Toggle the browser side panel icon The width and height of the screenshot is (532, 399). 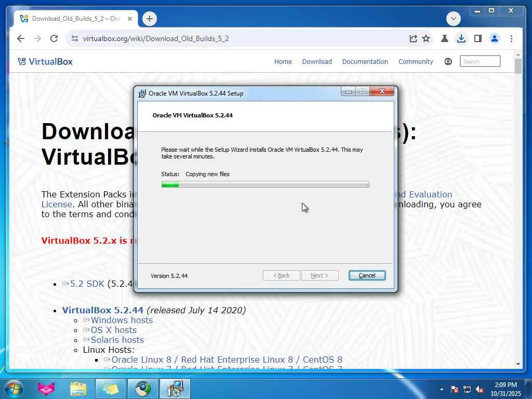pos(478,38)
